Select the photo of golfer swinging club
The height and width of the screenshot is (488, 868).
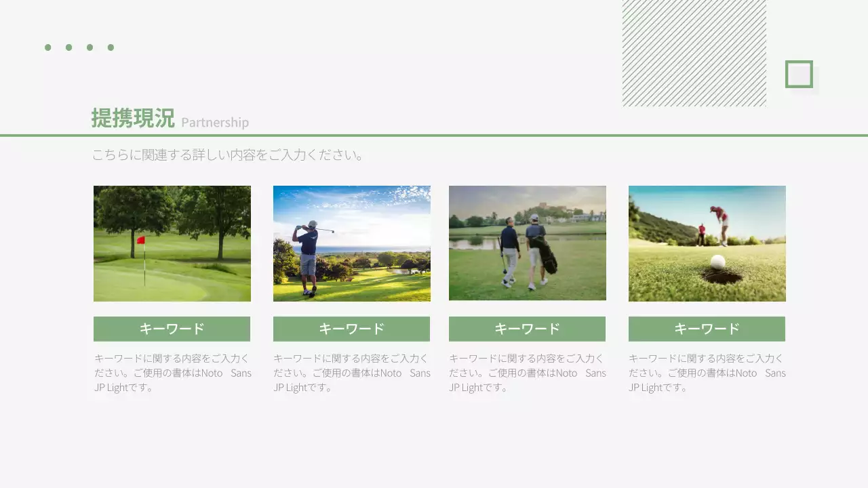351,243
